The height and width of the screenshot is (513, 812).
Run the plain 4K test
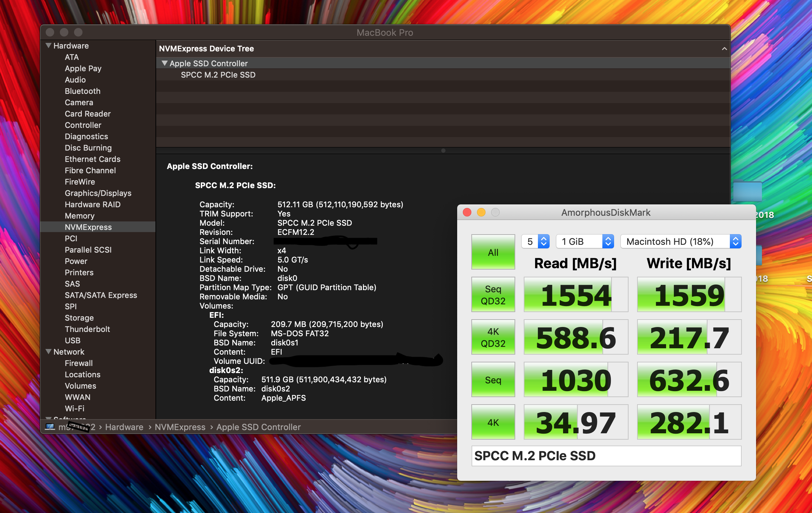pos(493,422)
